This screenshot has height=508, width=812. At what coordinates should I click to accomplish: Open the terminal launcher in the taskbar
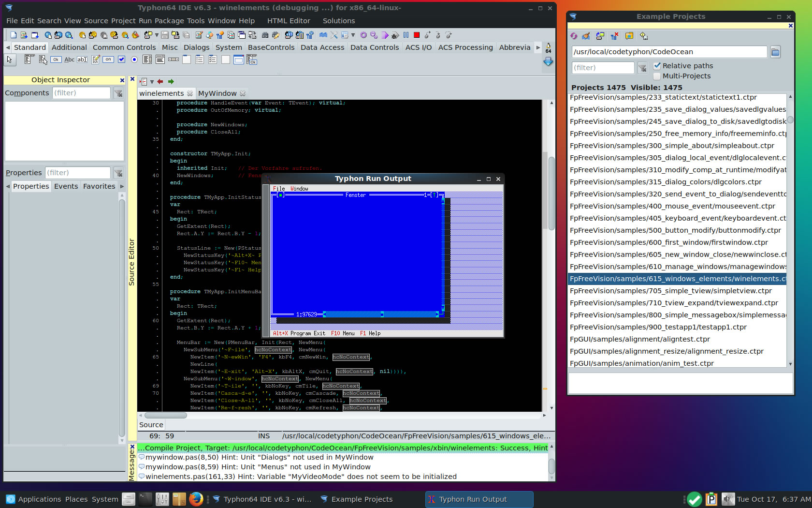(145, 499)
